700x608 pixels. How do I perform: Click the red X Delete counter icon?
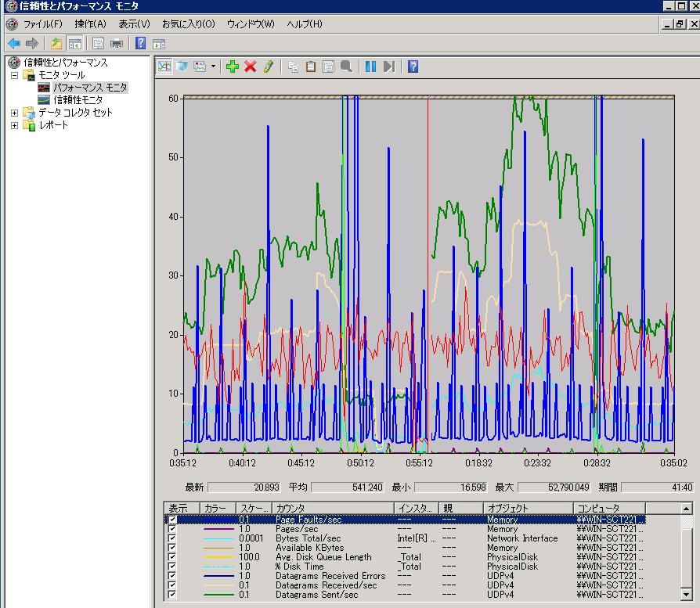(251, 67)
